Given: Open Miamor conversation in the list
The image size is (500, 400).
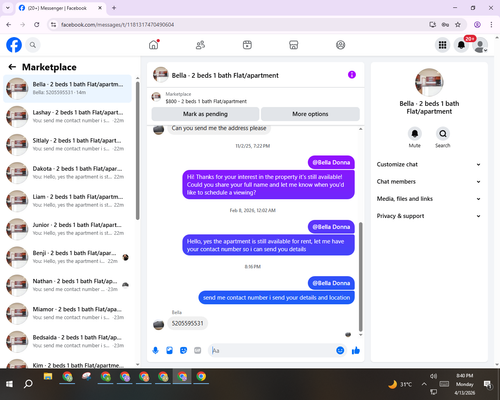Looking at the screenshot, I should pyautogui.click(x=67, y=313).
